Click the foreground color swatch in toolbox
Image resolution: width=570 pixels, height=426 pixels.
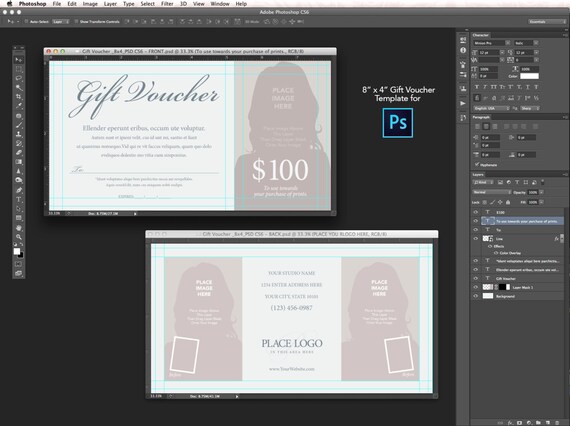click(x=17, y=251)
